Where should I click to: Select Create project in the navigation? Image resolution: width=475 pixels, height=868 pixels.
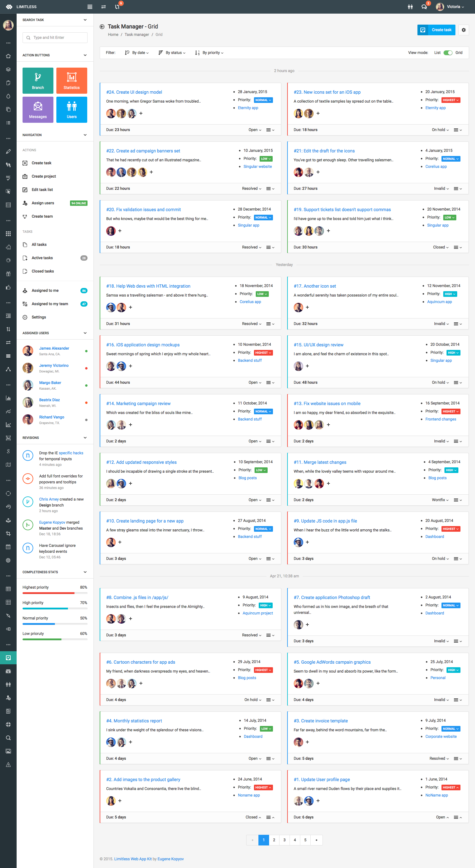coord(55,176)
